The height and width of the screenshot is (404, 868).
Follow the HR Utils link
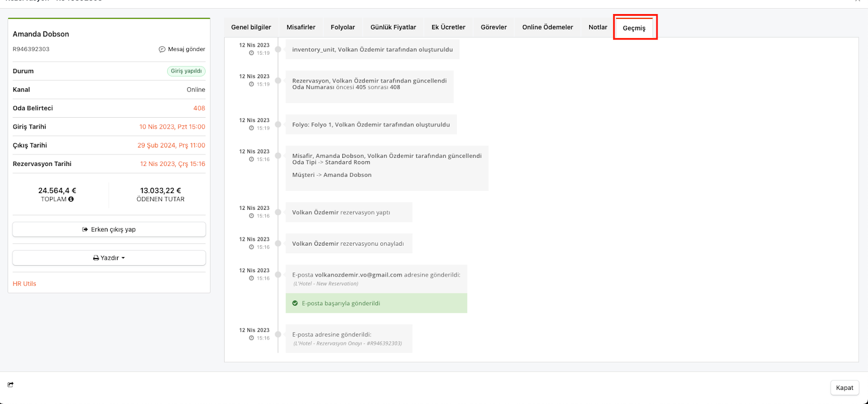point(24,284)
